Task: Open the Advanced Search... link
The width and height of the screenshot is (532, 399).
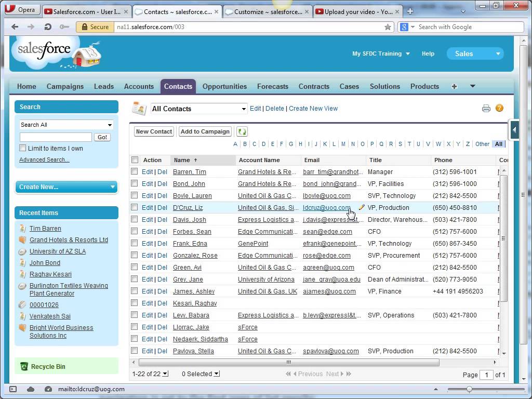Action: coord(45,159)
